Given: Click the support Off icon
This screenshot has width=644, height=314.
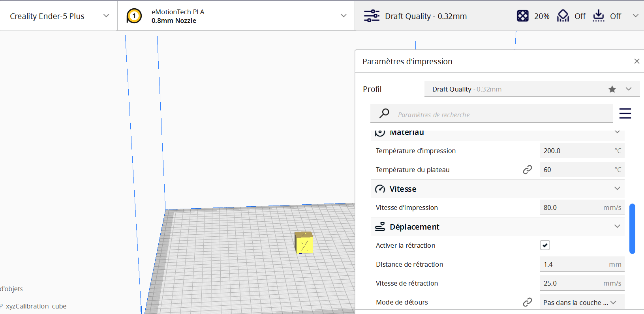Looking at the screenshot, I should 563,16.
